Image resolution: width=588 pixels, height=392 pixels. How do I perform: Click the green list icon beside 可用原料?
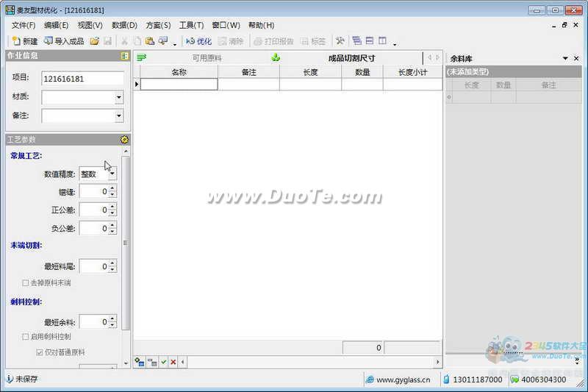click(141, 57)
